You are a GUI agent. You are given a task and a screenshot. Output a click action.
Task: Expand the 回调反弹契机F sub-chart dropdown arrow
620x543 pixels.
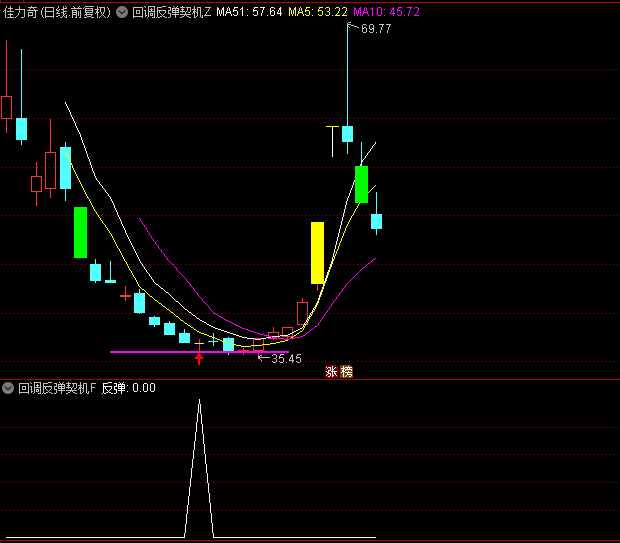pyautogui.click(x=9, y=388)
